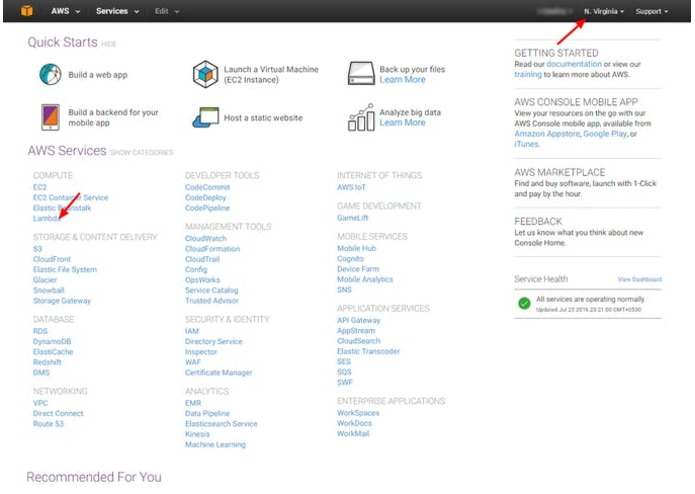Open the SNS service
The width and height of the screenshot is (695, 494).
point(344,289)
